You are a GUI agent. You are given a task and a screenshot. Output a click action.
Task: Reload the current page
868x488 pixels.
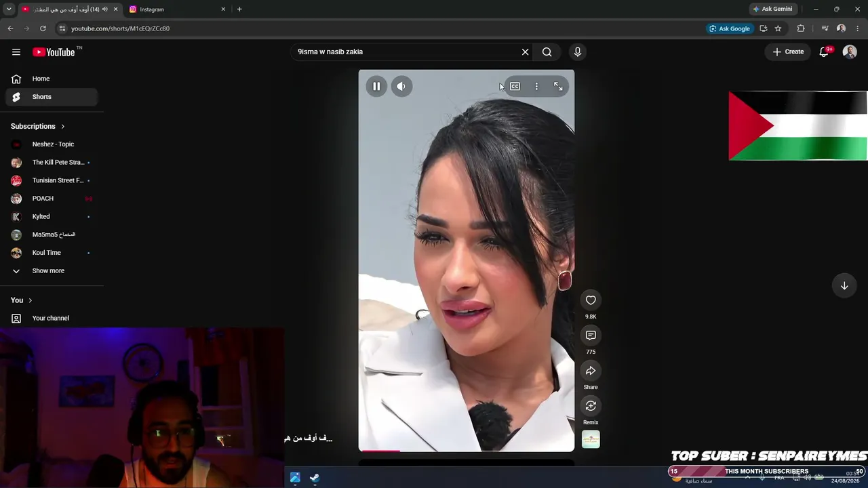[43, 28]
